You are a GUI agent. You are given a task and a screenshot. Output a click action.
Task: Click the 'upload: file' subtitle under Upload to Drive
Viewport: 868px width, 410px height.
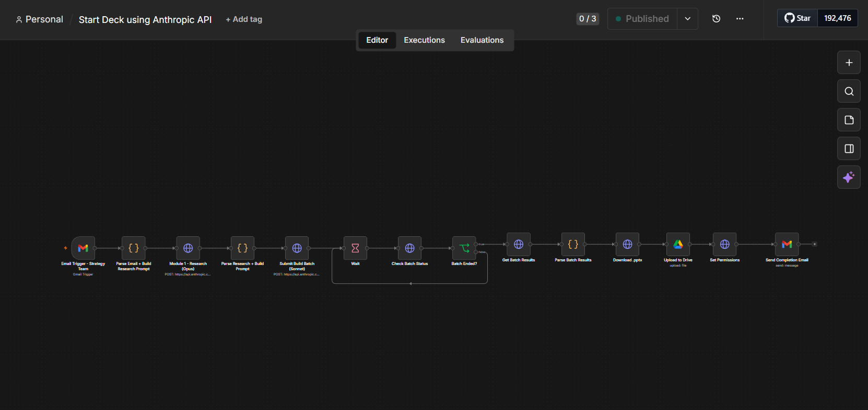[678, 266]
